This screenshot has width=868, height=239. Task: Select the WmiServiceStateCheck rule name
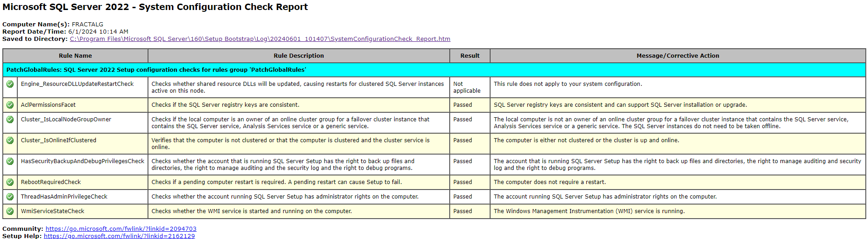53,211
